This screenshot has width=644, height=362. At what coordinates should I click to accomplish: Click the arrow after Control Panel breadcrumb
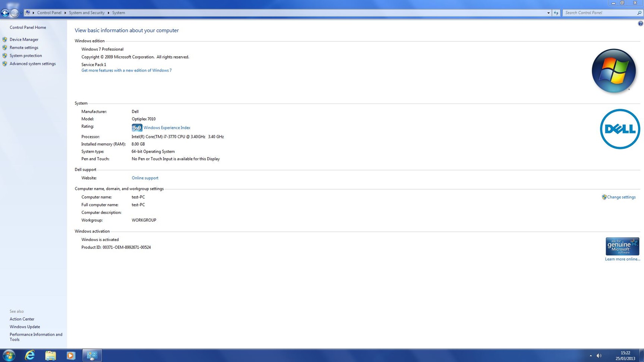click(x=65, y=13)
